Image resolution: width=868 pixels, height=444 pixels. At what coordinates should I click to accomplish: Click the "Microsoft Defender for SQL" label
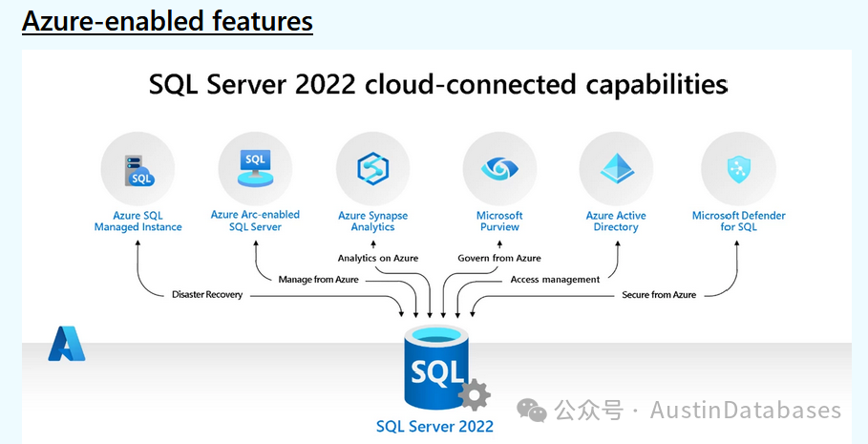pyautogui.click(x=738, y=222)
